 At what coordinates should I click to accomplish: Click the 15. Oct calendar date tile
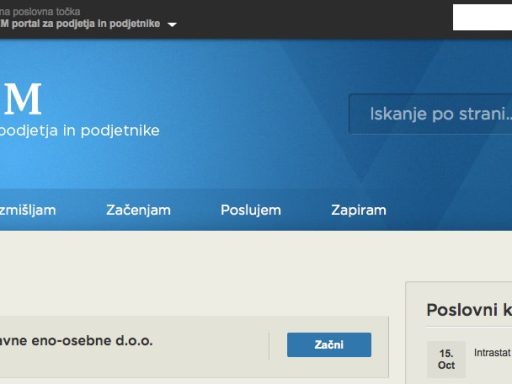[446, 359]
